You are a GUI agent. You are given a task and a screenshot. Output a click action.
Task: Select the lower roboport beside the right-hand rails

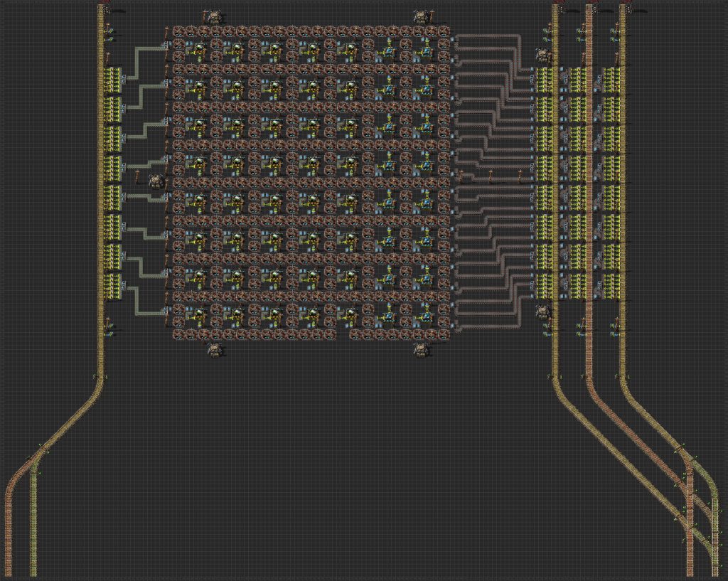pyautogui.click(x=542, y=311)
